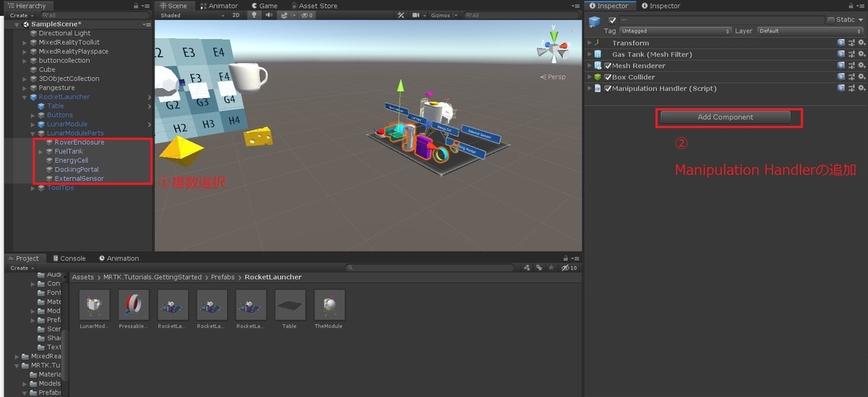Select RoverEnclosure in Hierarchy
Viewport: 868px width, 397px height.
coord(79,142)
